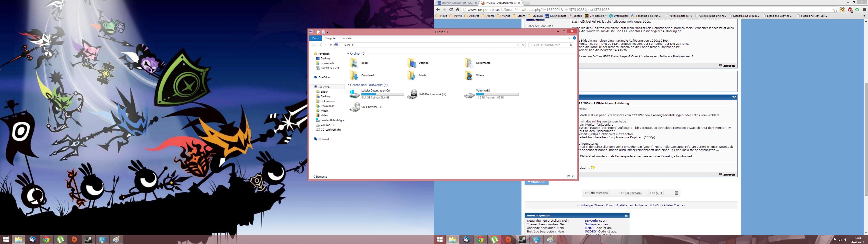Click Chrome's home button
868x244 pixels.
457,10
